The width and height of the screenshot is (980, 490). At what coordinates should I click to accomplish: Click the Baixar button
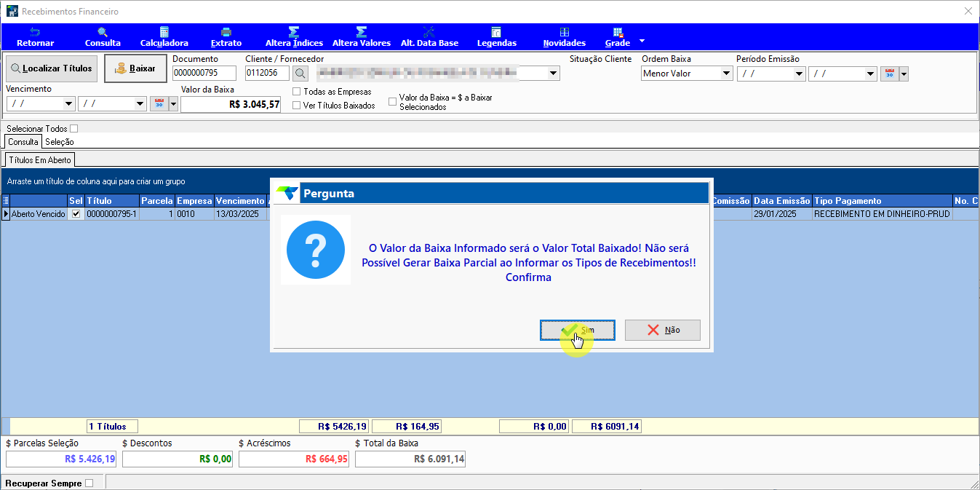(x=135, y=68)
